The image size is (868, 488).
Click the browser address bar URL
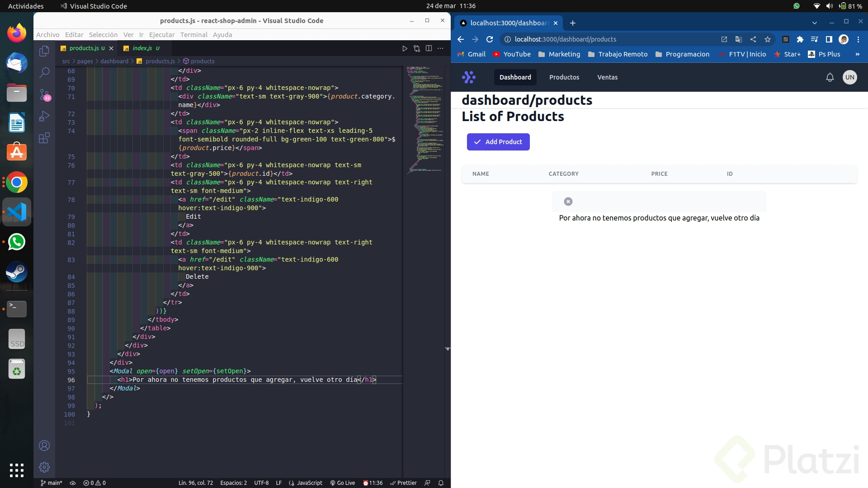(565, 39)
